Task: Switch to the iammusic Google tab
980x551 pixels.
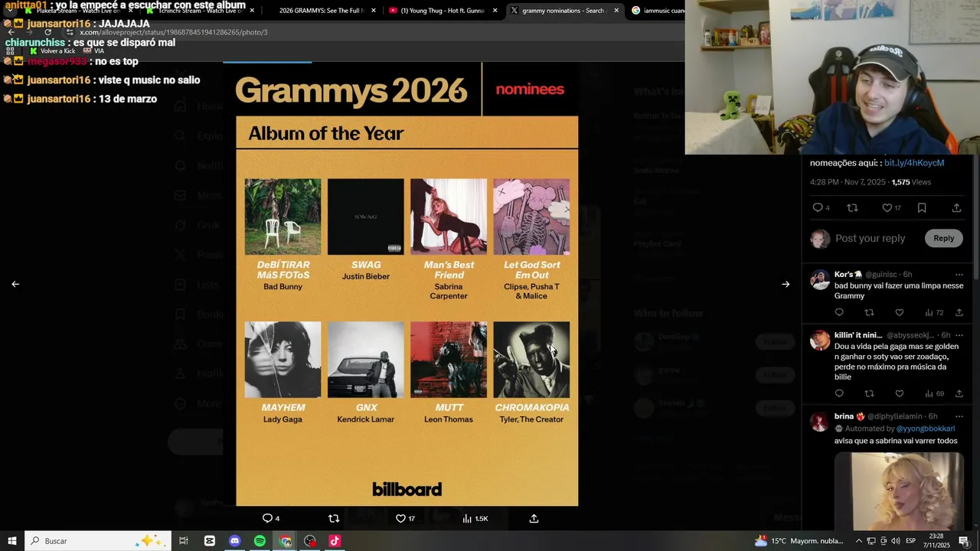Action: coord(657,11)
